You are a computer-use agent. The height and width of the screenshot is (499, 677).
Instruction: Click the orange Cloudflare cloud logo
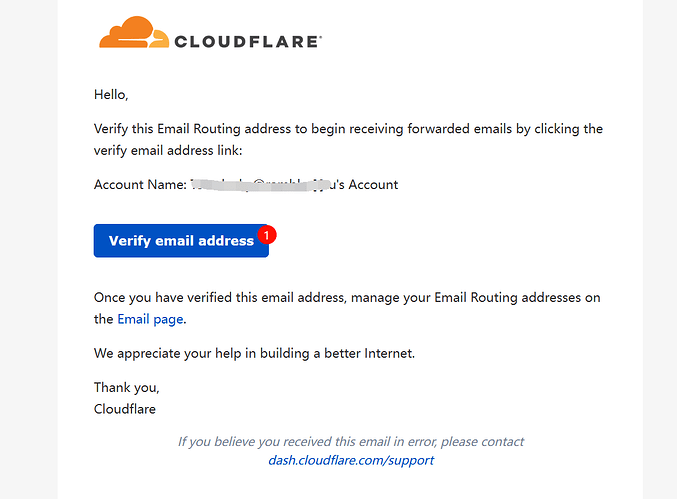134,32
